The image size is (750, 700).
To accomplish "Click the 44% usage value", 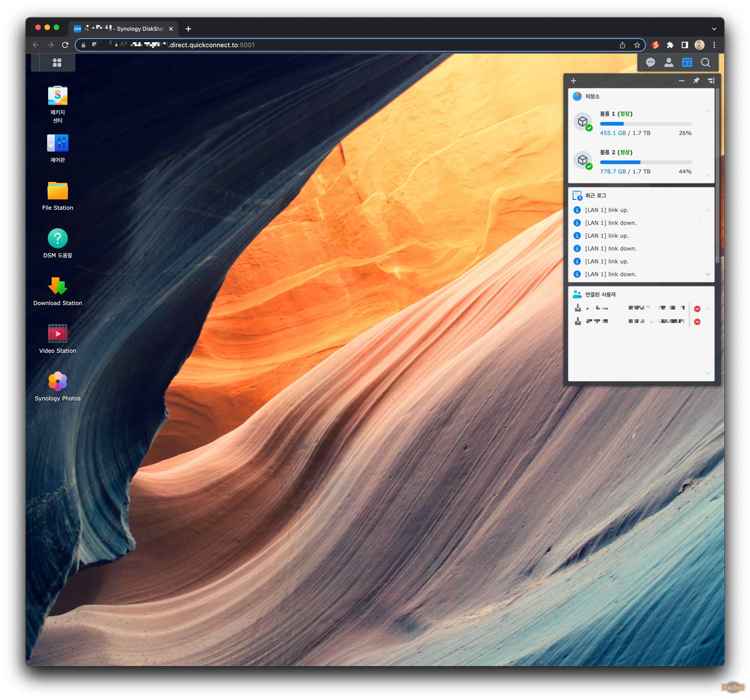I will [x=685, y=172].
